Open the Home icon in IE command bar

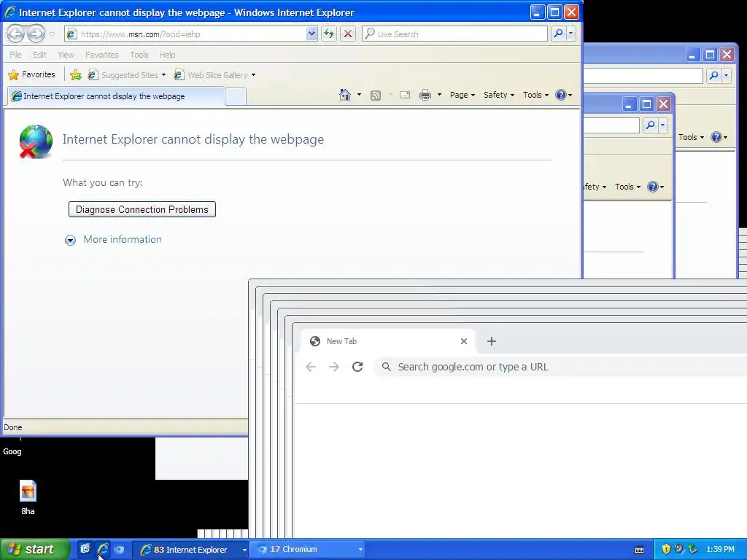(345, 95)
